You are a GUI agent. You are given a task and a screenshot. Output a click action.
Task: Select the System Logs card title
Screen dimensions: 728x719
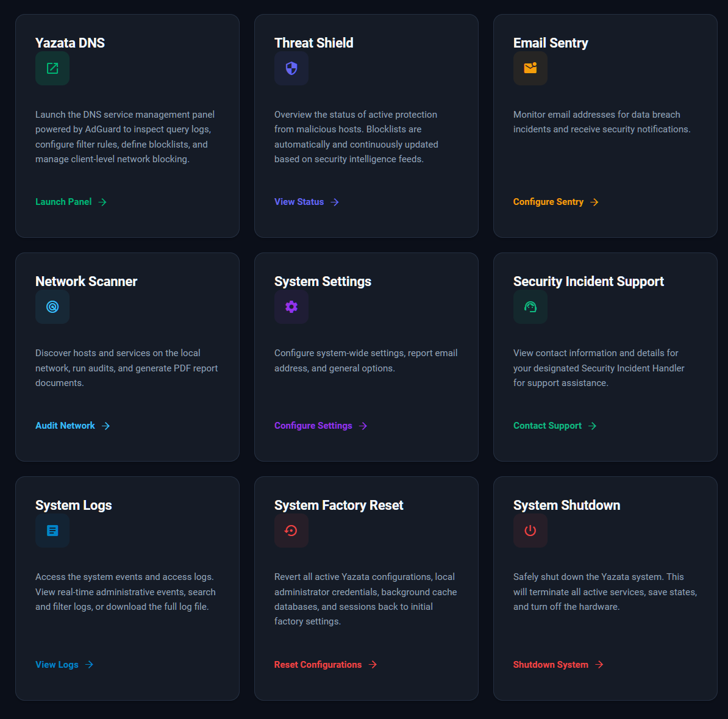74,506
